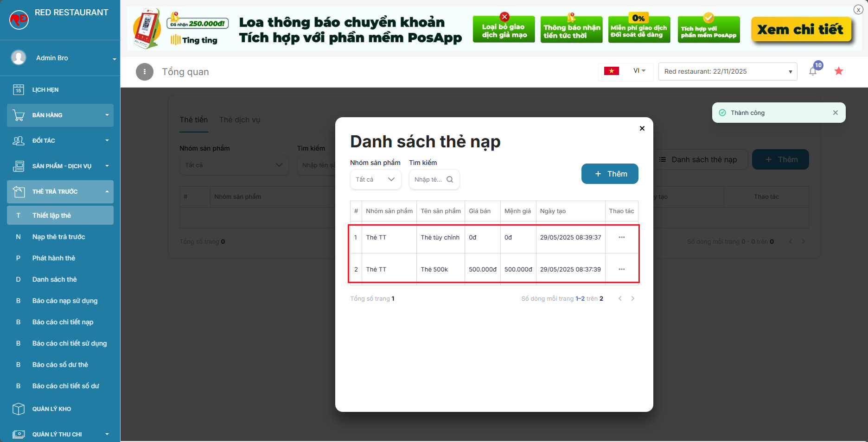Screen dimensions: 868x442
Task: Select Nạp thẻ trả trước menu item
Action: click(x=59, y=237)
